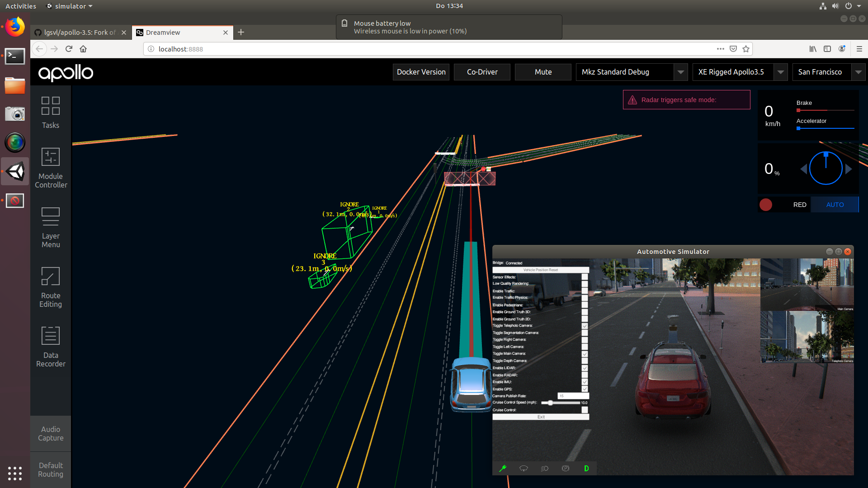This screenshot has width=868, height=488.
Task: Click the AUTO driving mode button
Action: tap(835, 205)
